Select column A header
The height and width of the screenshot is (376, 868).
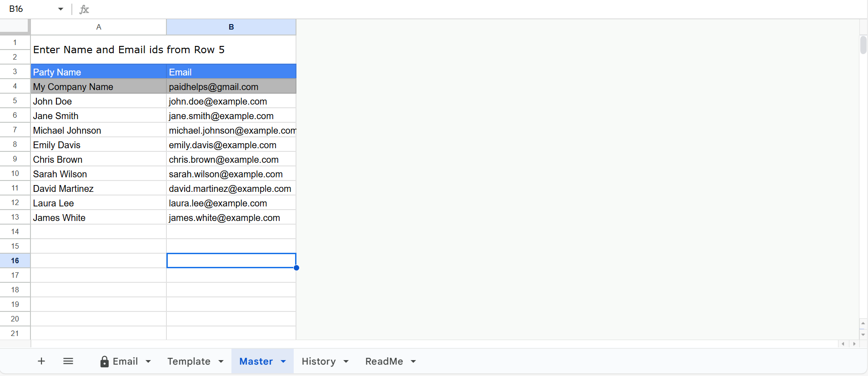pos(99,27)
